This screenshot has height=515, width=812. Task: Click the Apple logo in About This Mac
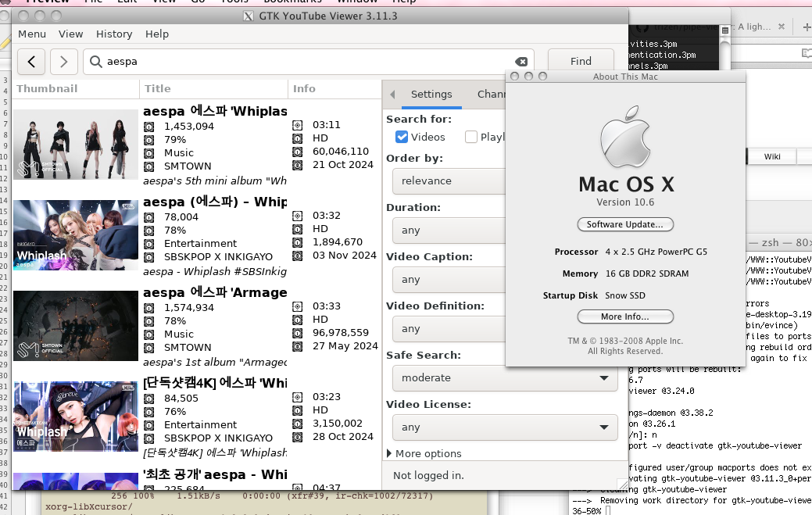625,137
